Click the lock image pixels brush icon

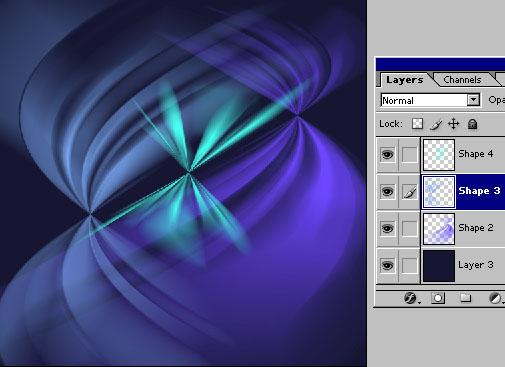coord(436,124)
